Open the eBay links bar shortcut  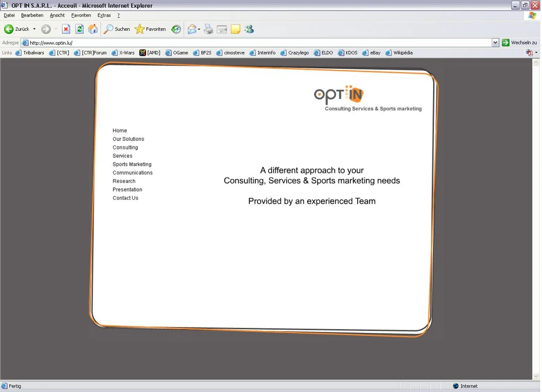tap(371, 53)
